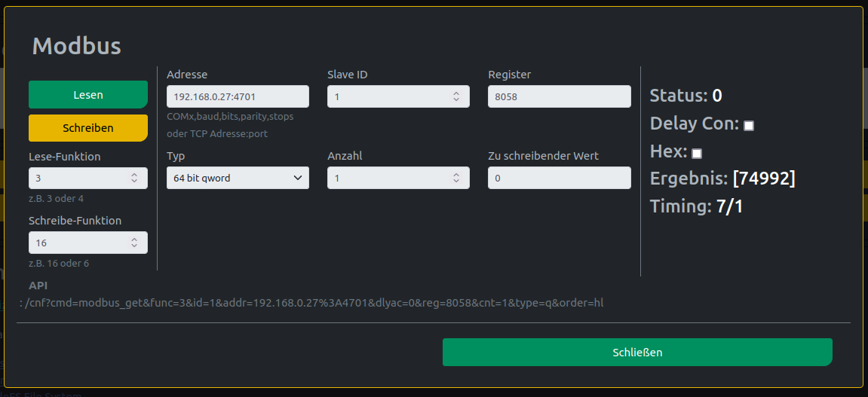Click the yellow Schreiben button
The height and width of the screenshot is (397, 868).
pyautogui.click(x=88, y=128)
